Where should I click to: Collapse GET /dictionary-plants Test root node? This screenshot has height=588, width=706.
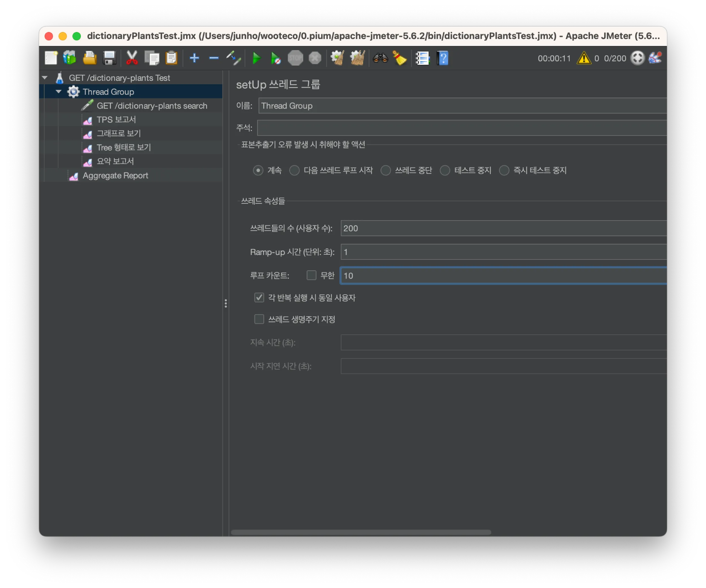click(x=45, y=78)
